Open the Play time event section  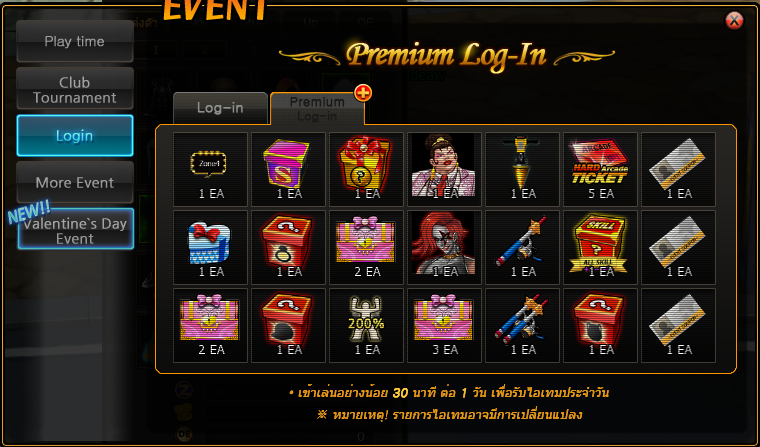click(75, 41)
